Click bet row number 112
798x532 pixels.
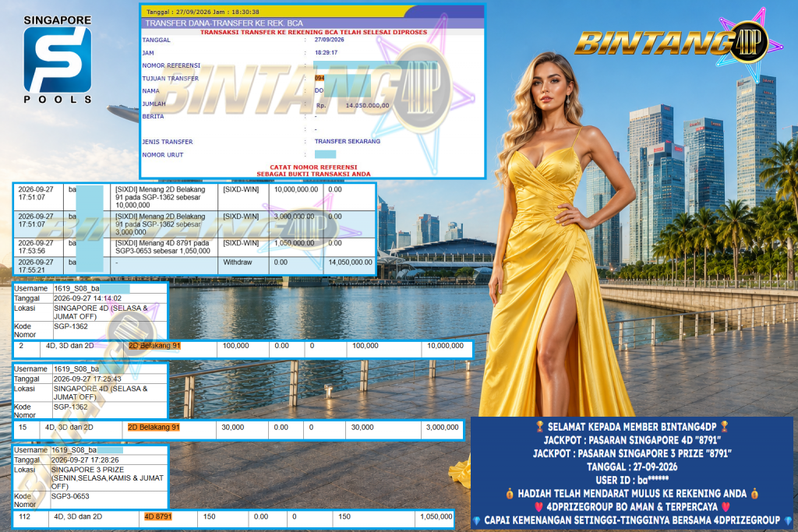(24, 516)
